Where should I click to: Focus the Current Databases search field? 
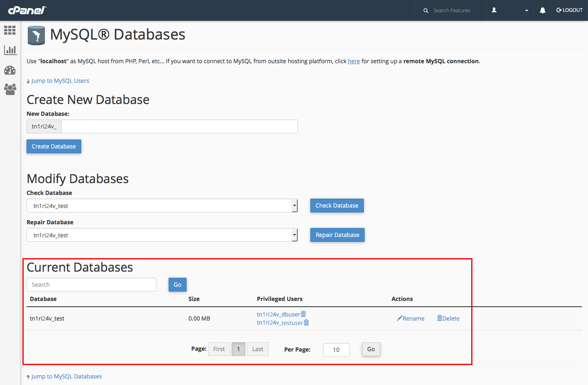pyautogui.click(x=91, y=285)
